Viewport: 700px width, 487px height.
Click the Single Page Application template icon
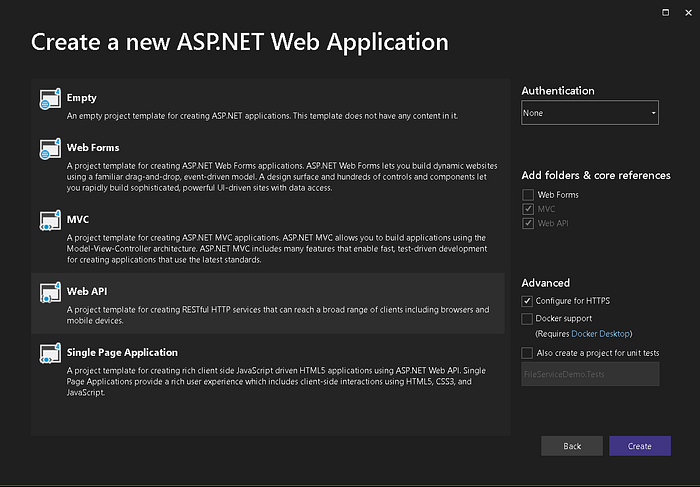coord(50,354)
